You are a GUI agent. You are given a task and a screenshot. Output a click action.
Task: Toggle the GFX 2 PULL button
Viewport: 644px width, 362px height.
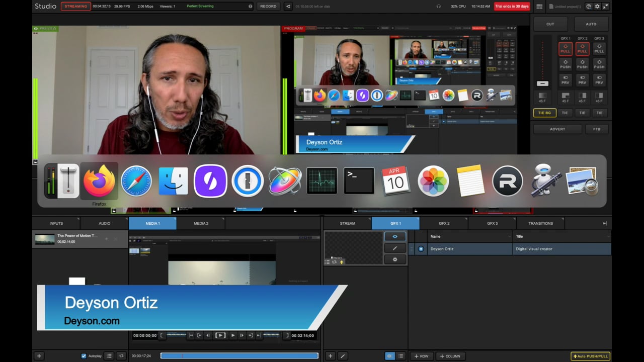[x=582, y=49]
